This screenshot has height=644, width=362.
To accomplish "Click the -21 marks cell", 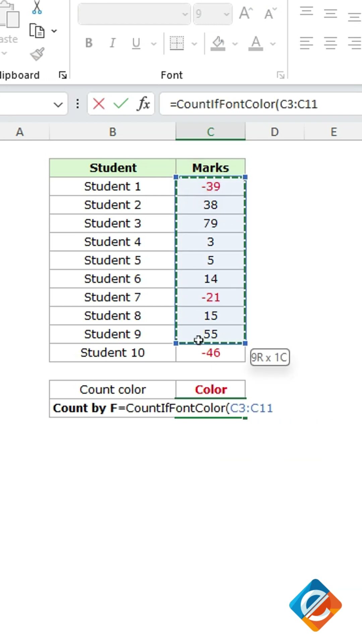I will [210, 297].
